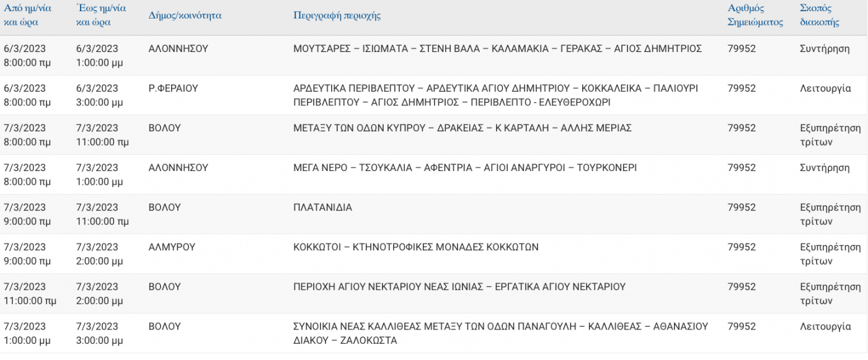Select the ΑΛΜΥΡΟΥ municipality cell
Screen dimensions: 868x360
pyautogui.click(x=172, y=247)
